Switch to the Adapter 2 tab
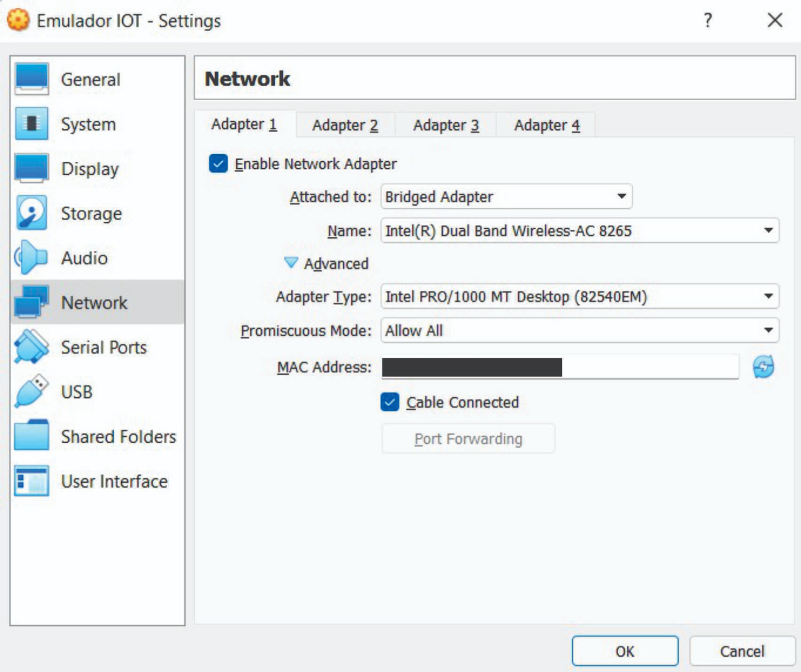Viewport: 801px width, 672px height. click(x=345, y=125)
